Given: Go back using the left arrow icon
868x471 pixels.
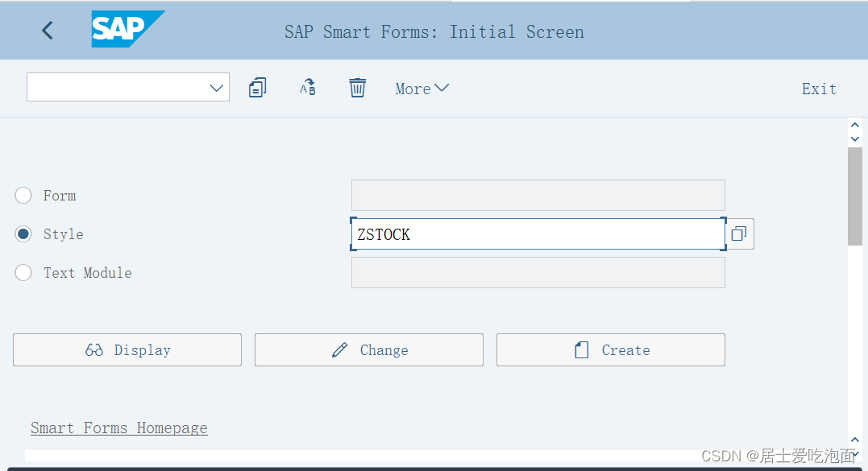Looking at the screenshot, I should 48,31.
